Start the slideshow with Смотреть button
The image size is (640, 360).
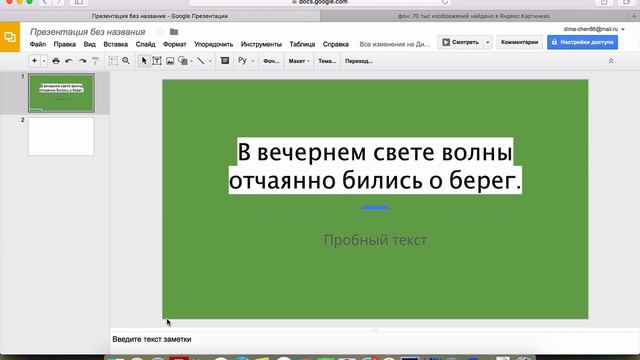coord(460,42)
